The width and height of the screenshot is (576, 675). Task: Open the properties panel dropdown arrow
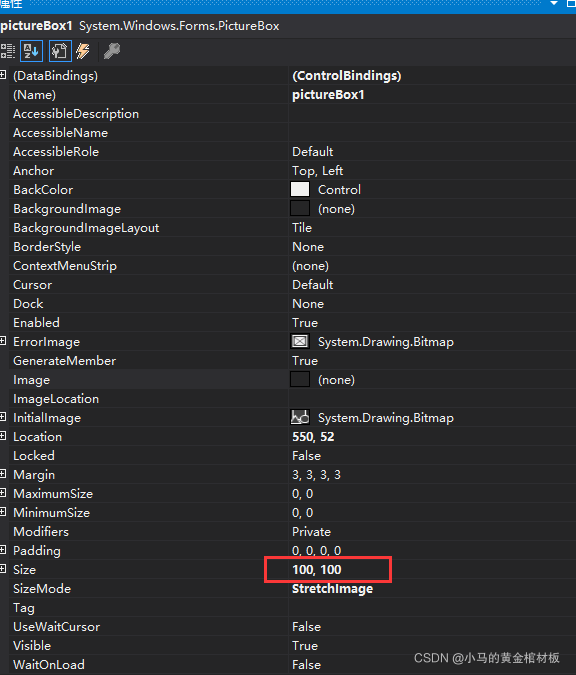point(554,3)
